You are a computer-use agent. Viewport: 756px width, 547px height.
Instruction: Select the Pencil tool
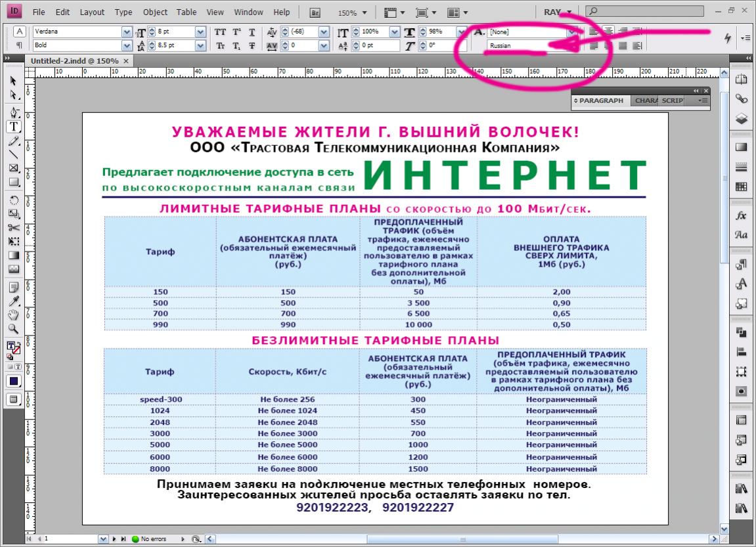point(14,141)
